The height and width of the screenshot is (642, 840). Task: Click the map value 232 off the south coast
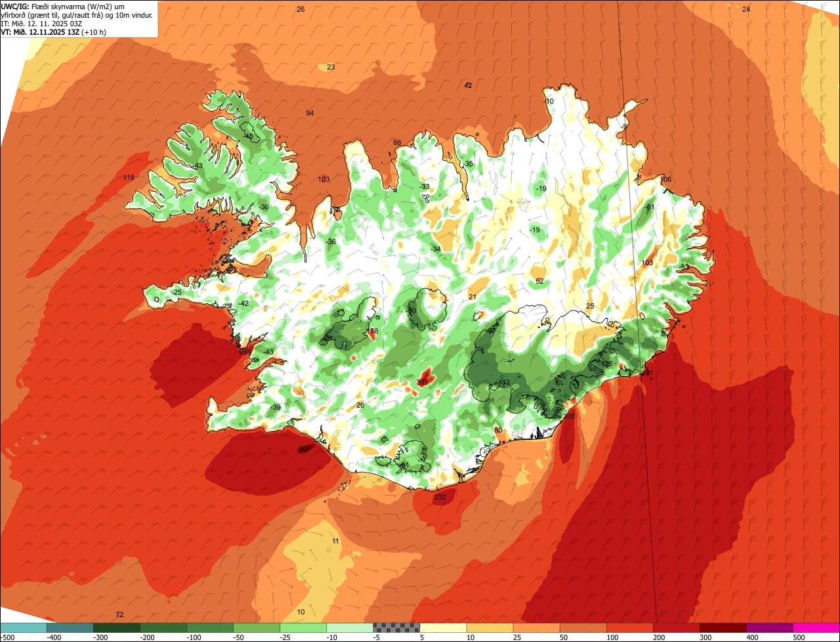440,498
